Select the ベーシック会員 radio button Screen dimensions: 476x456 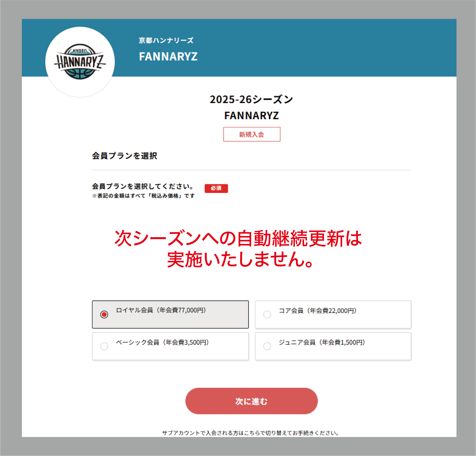coord(104,346)
